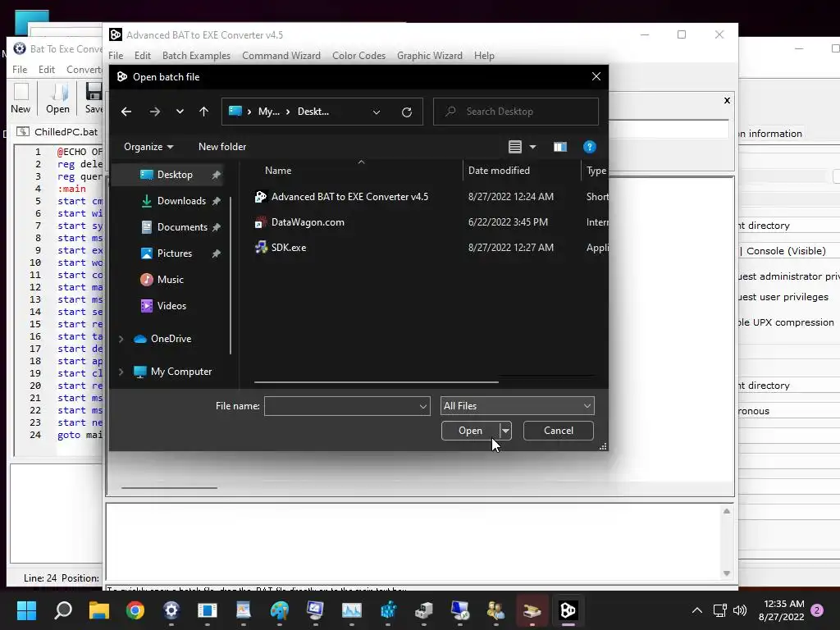Open the Organize dropdown menu
The image size is (840, 630).
pos(148,147)
